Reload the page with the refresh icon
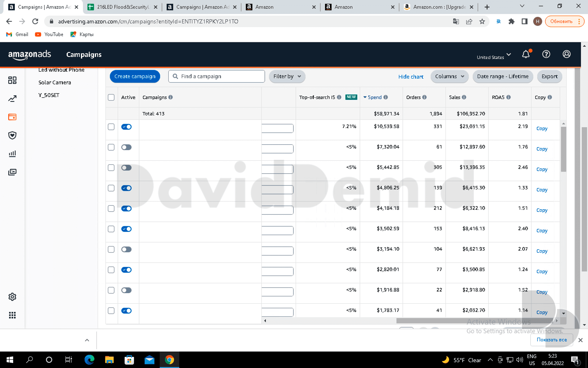 click(x=35, y=21)
